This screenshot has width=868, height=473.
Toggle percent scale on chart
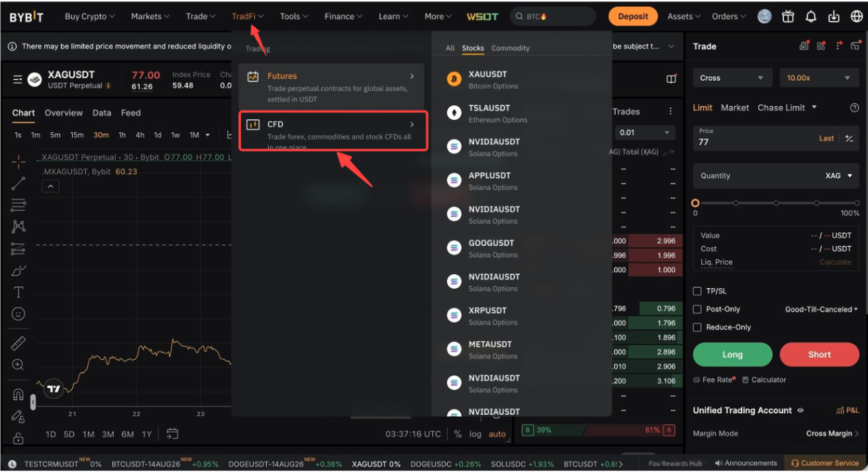pos(458,434)
